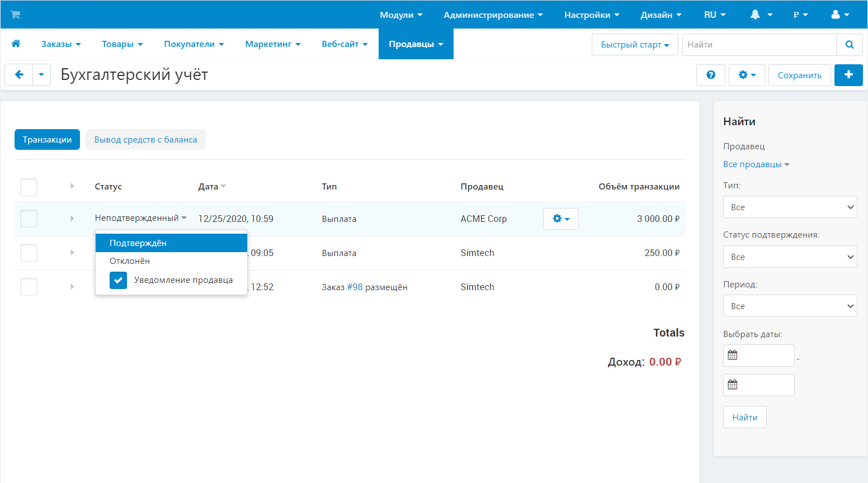Screen dimensions: 868x483
Task: Open the help question mark icon
Action: coord(710,75)
